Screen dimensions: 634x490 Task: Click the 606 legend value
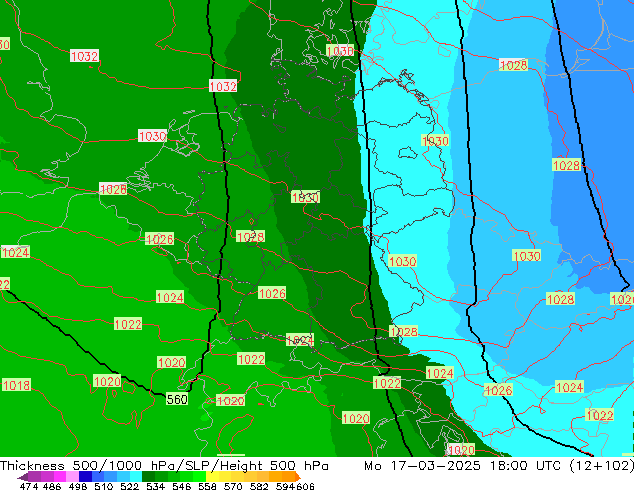(x=305, y=486)
